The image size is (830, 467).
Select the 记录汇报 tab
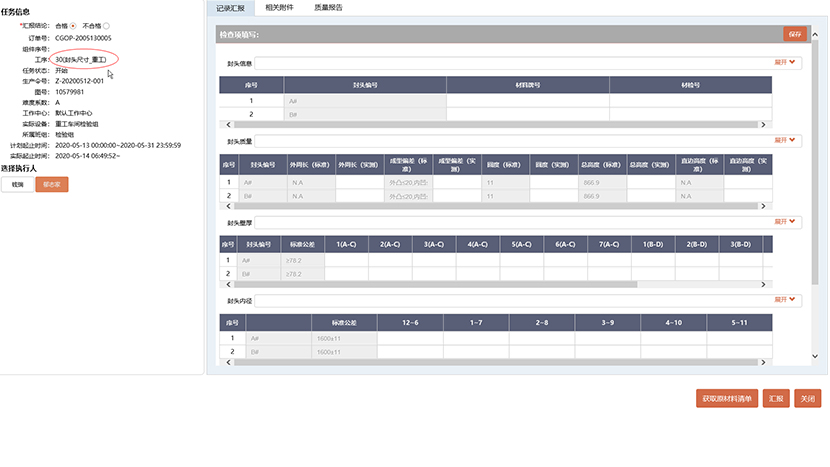click(230, 7)
